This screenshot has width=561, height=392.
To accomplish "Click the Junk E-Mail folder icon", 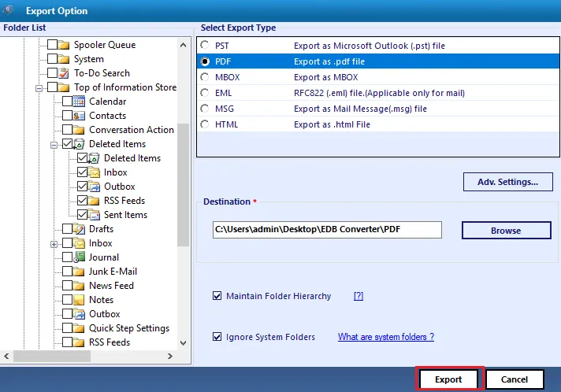I will pyautogui.click(x=79, y=272).
